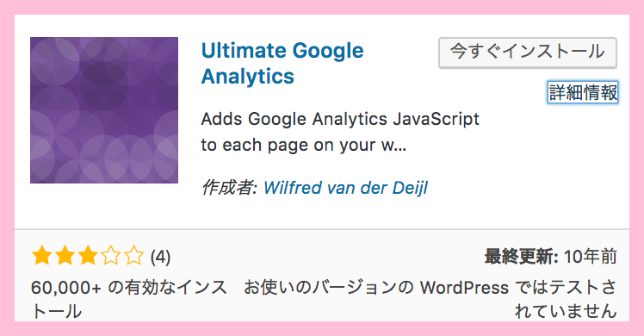Screen dimensions: 644x336
Task: Click the 作成者 label
Action: [x=229, y=188]
